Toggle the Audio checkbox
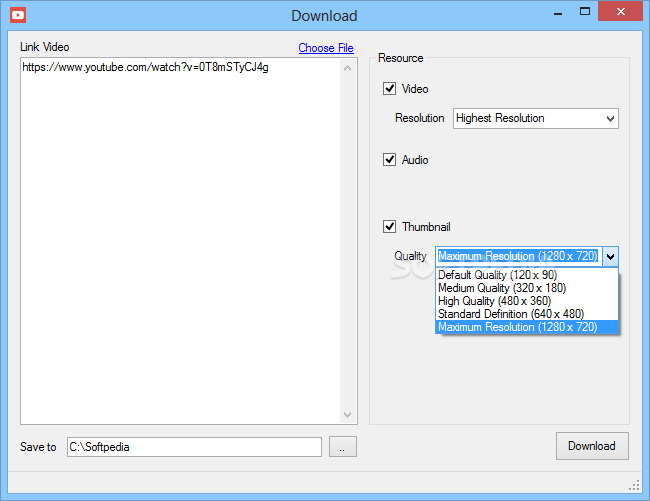The height and width of the screenshot is (501, 650). tap(389, 160)
